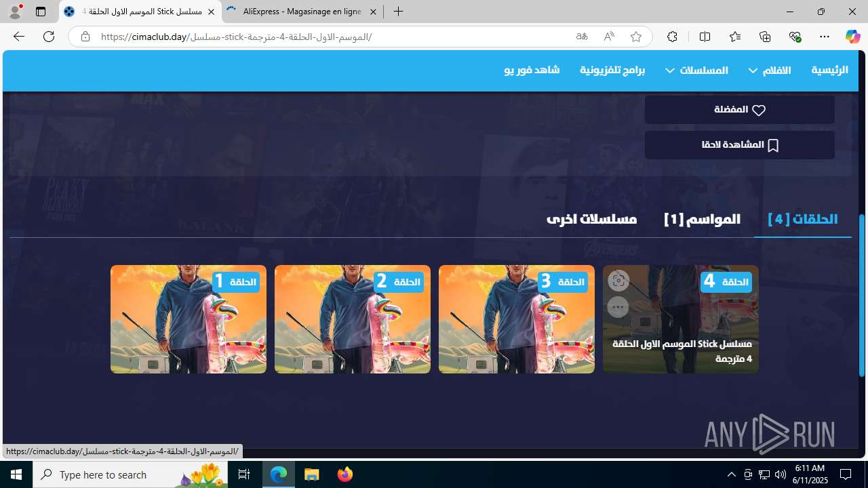Open the network tray icon
This screenshot has width=868, height=488.
764,474
